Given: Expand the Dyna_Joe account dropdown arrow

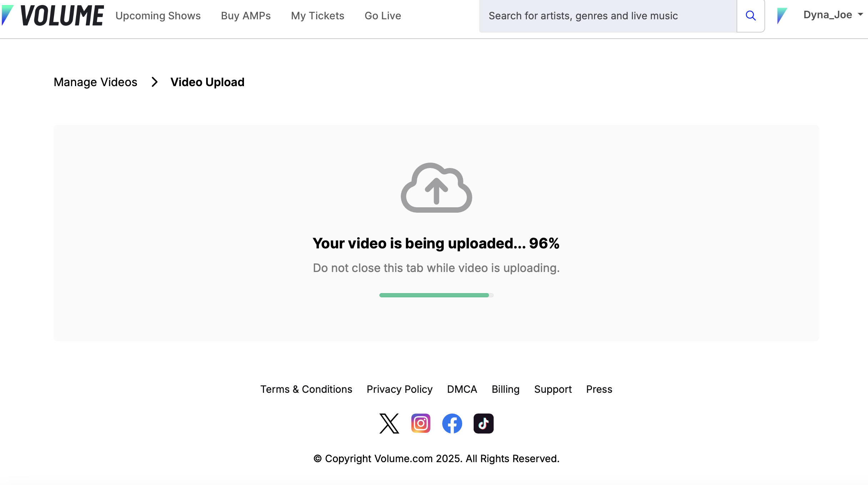Looking at the screenshot, I should coord(860,14).
